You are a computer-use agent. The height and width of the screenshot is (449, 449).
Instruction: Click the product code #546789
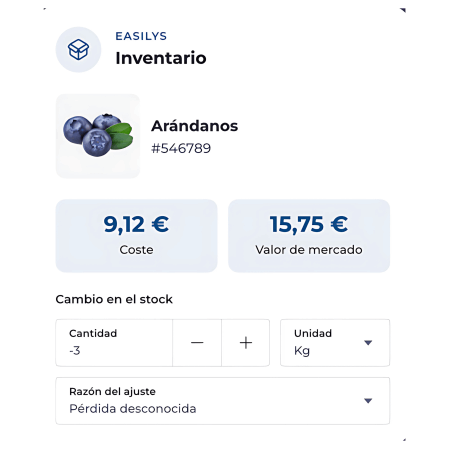pos(181,148)
